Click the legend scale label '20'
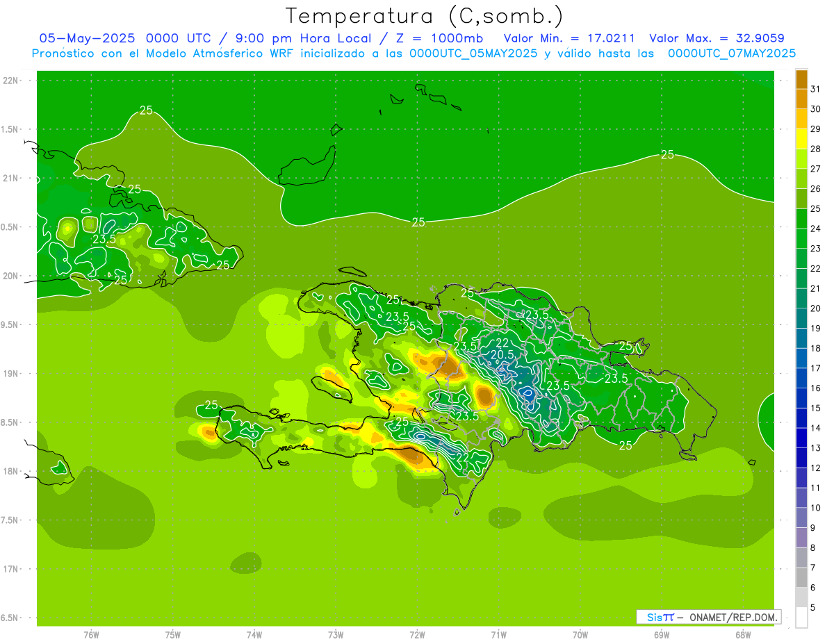The image size is (834, 644). point(815,308)
